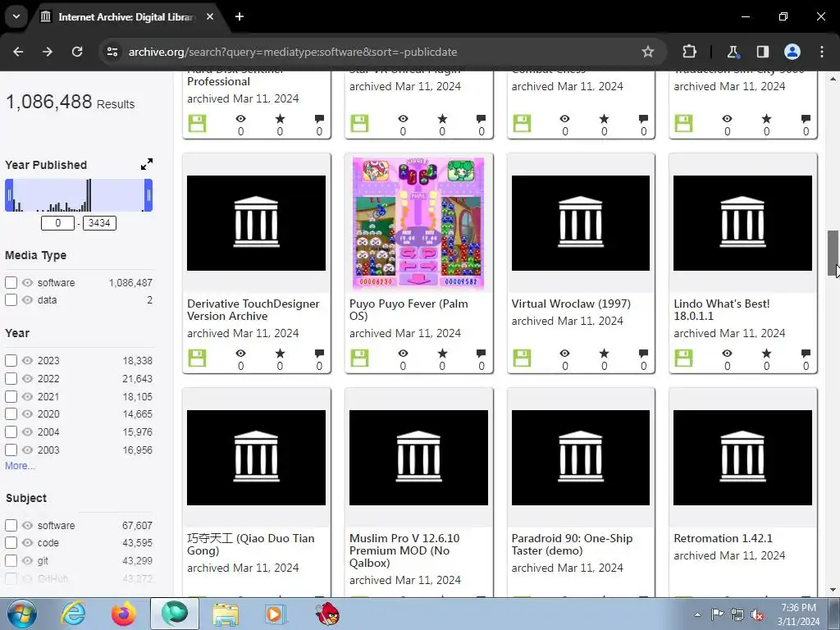The height and width of the screenshot is (630, 840).
Task: Open the browser extensions puzzle icon
Action: [x=689, y=52]
